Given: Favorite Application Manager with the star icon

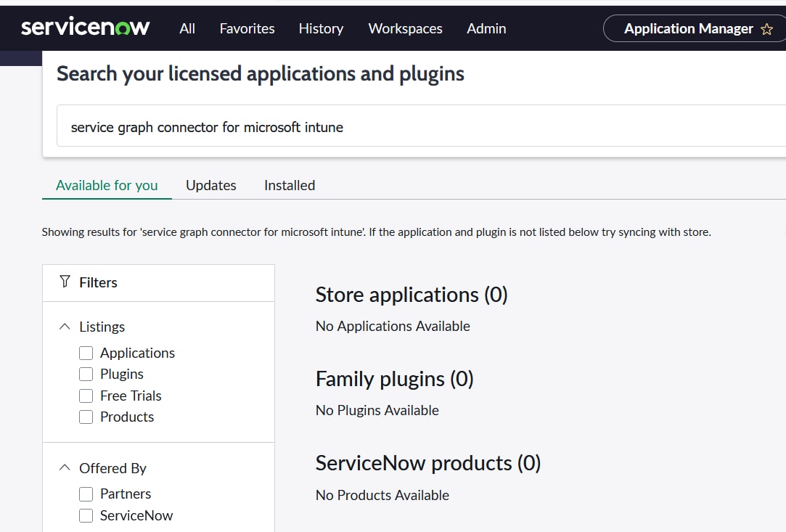Looking at the screenshot, I should (766, 29).
